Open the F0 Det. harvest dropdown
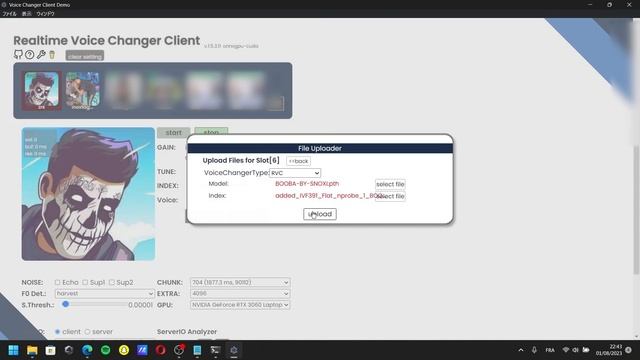This screenshot has width=640, height=360. point(105,293)
